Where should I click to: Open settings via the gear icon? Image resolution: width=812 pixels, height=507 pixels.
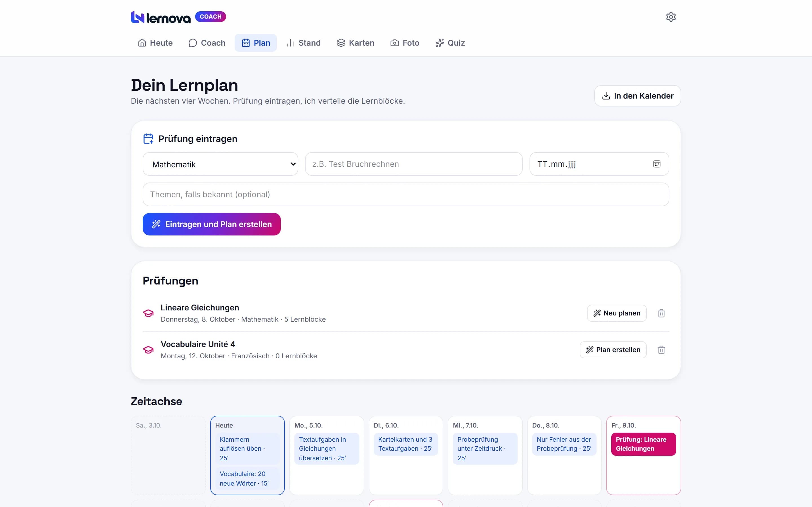[x=670, y=17]
